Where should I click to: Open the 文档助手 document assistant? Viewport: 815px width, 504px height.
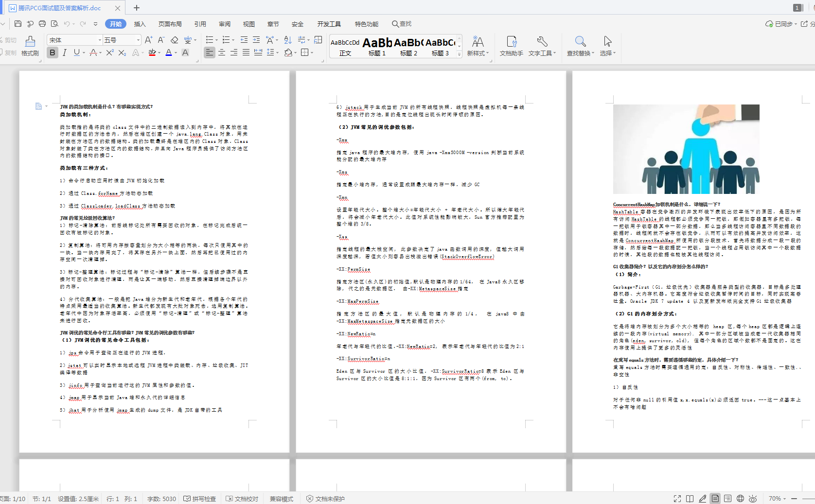(512, 46)
